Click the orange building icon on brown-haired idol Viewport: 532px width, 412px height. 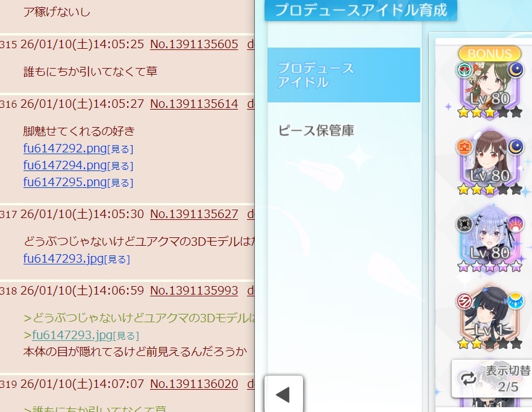click(464, 147)
